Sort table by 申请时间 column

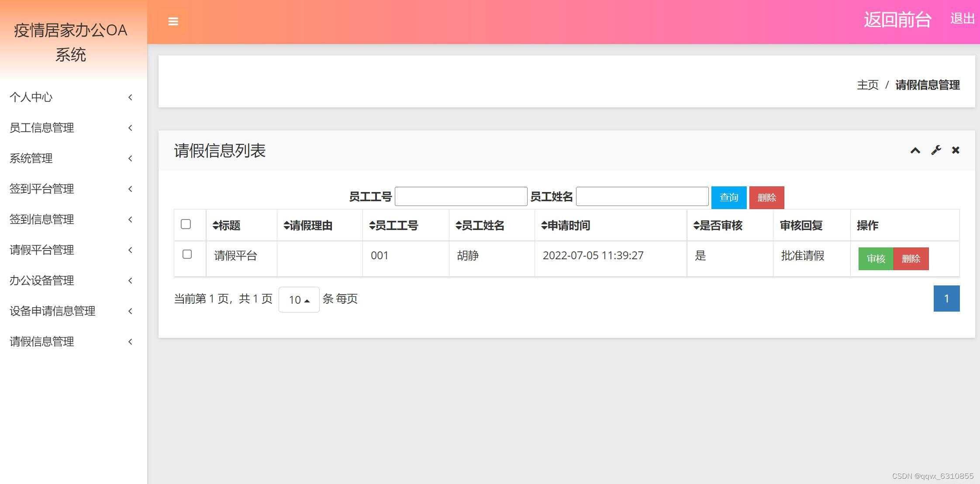(x=566, y=226)
